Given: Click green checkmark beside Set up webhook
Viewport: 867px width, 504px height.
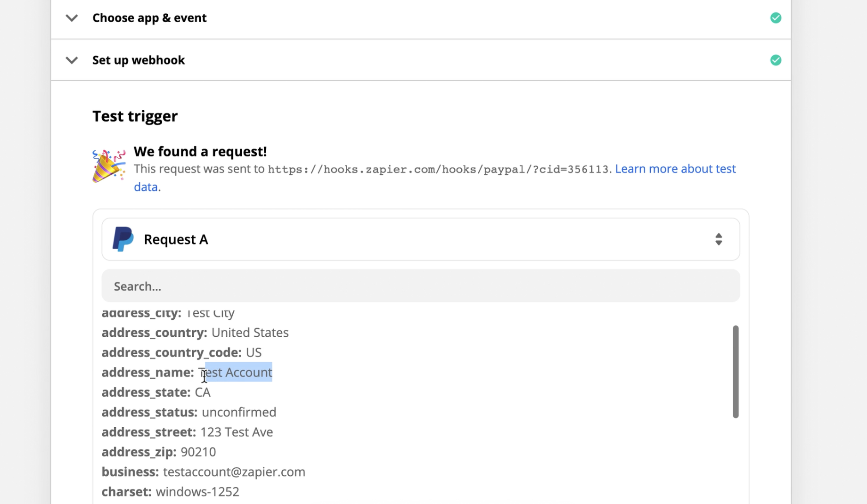Looking at the screenshot, I should click(776, 60).
